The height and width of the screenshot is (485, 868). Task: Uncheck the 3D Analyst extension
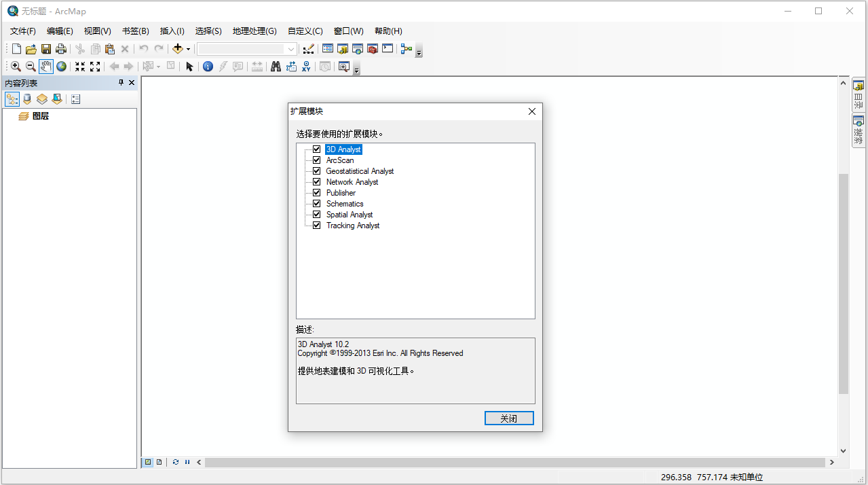(316, 149)
